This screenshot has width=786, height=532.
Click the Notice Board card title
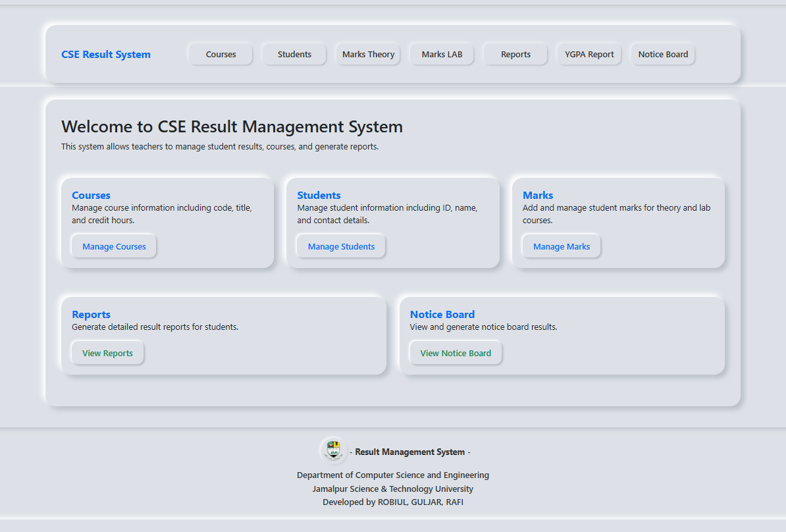tap(442, 315)
